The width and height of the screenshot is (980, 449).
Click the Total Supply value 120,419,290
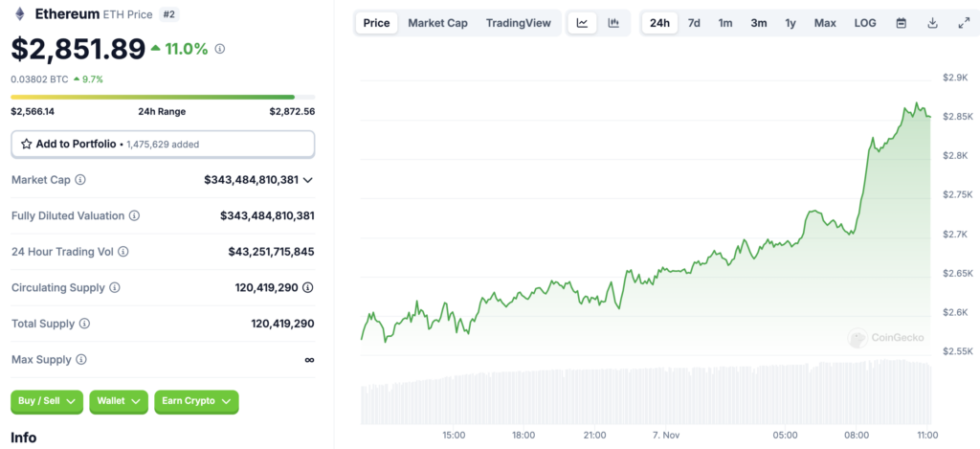(x=283, y=324)
